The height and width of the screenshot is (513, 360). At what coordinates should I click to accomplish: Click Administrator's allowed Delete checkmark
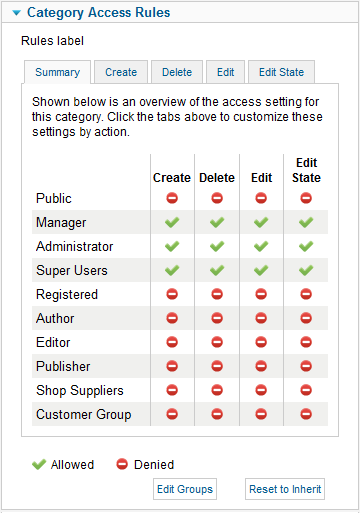pos(217,246)
